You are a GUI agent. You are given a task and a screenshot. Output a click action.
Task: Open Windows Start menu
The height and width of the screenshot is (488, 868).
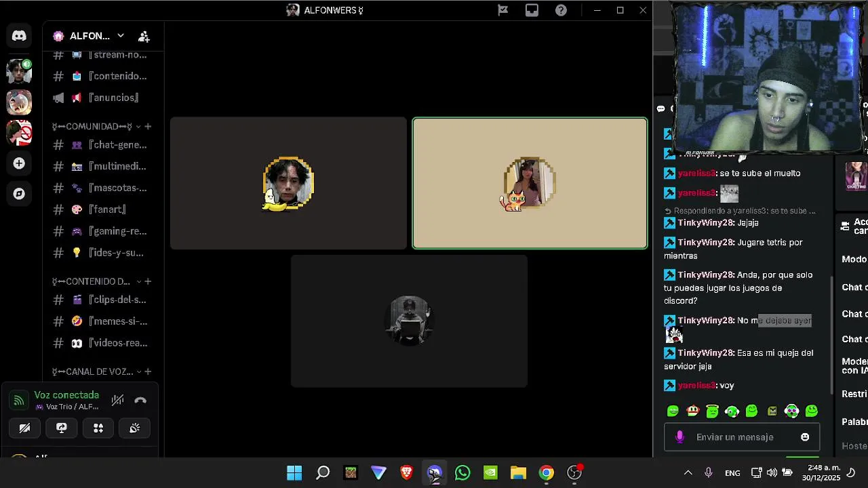click(294, 473)
